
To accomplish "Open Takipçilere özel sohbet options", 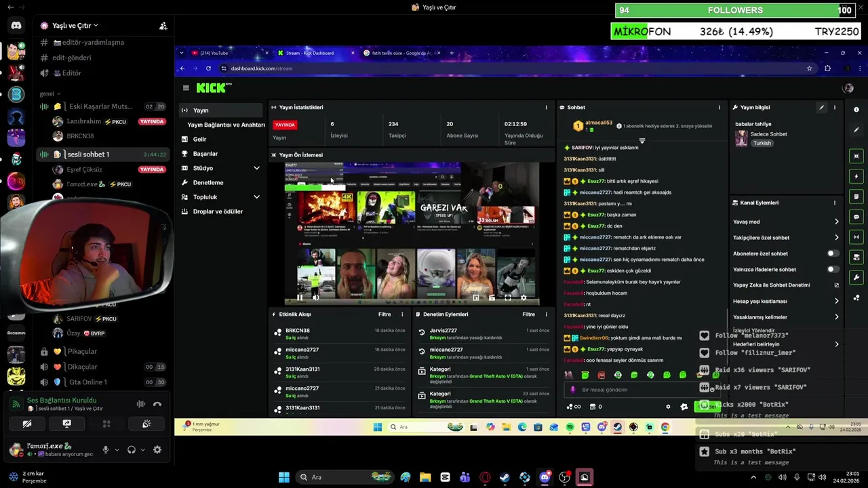I will pos(787,238).
